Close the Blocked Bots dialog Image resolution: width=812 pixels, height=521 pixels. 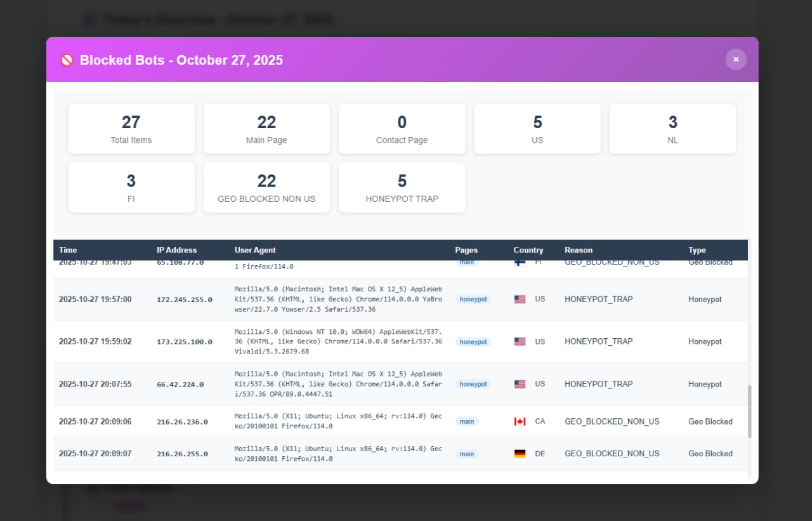click(x=736, y=59)
